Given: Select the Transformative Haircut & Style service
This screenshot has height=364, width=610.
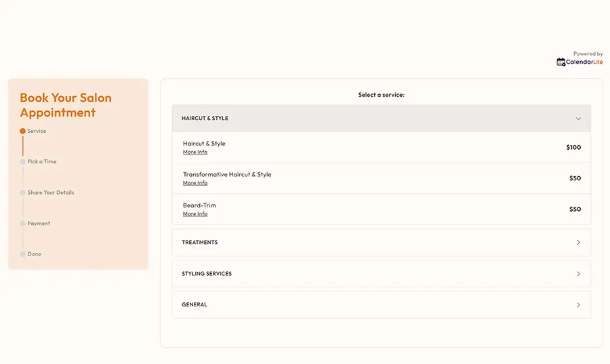Looking at the screenshot, I should click(x=227, y=174).
